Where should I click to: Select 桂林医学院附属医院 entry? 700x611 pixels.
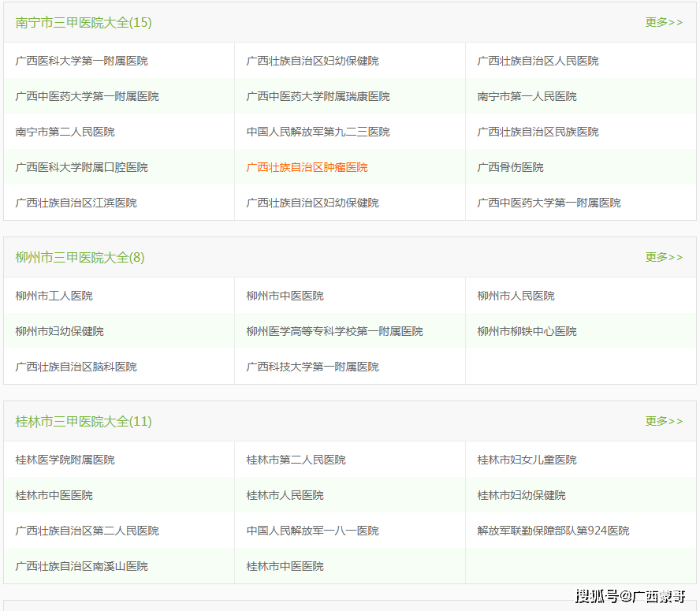coord(65,460)
